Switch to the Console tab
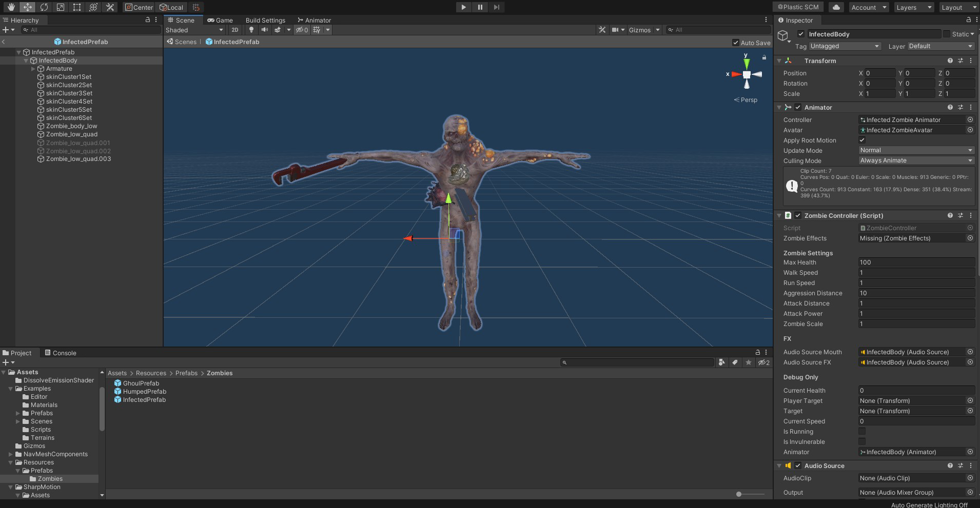The width and height of the screenshot is (980, 508). pyautogui.click(x=61, y=353)
